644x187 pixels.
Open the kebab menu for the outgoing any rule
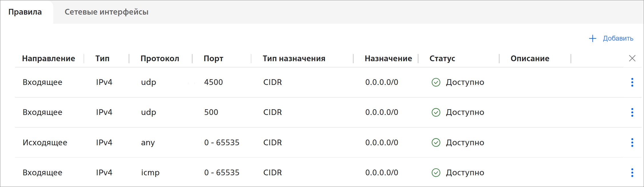click(632, 142)
